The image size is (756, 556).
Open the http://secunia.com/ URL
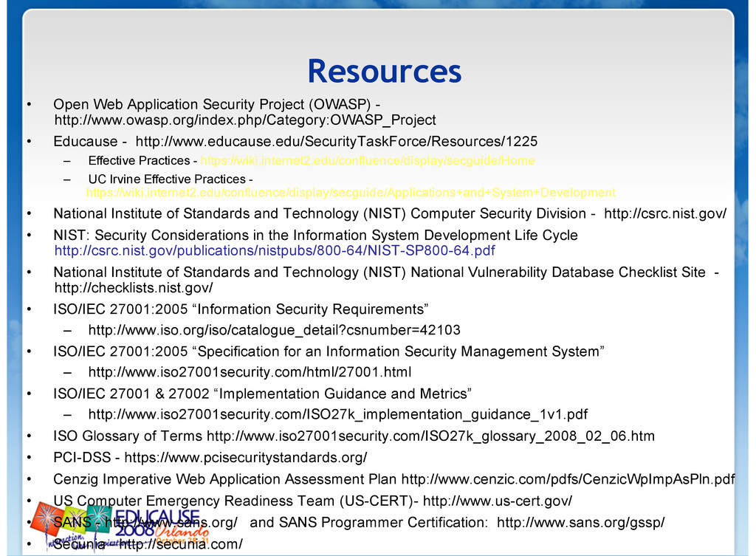181,544
